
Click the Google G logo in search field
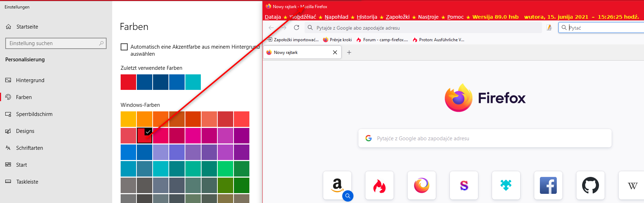tap(369, 138)
